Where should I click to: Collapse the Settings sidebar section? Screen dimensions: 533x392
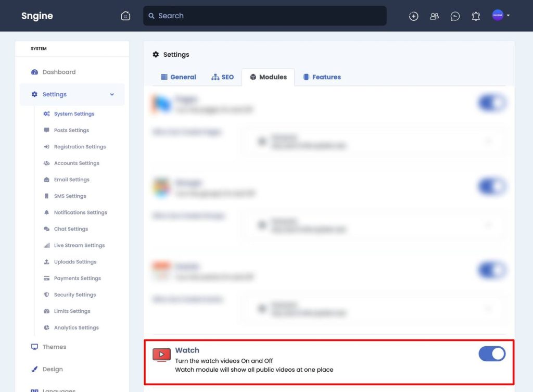coord(72,95)
